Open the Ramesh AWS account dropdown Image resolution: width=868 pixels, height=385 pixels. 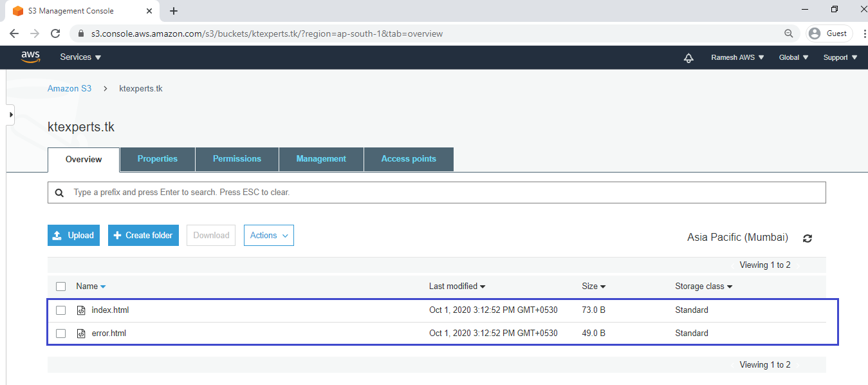click(737, 57)
